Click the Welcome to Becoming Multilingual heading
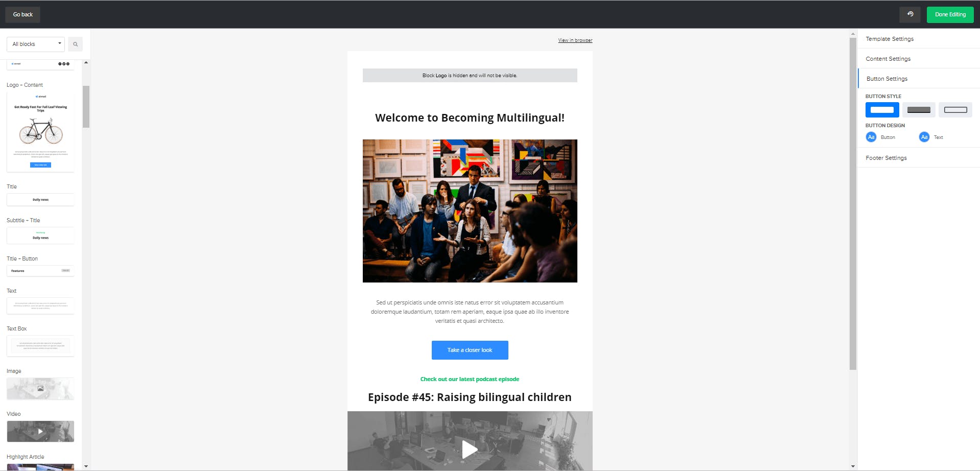This screenshot has height=471, width=980. coord(470,117)
